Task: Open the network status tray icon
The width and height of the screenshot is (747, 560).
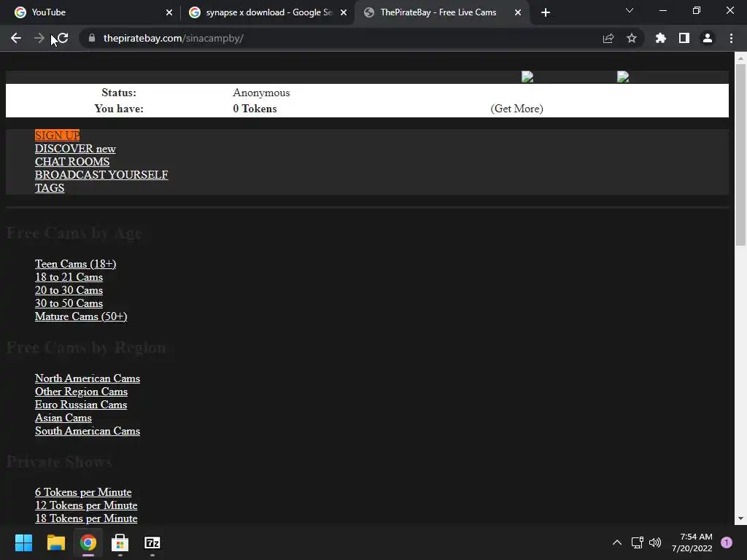Action: (x=637, y=542)
